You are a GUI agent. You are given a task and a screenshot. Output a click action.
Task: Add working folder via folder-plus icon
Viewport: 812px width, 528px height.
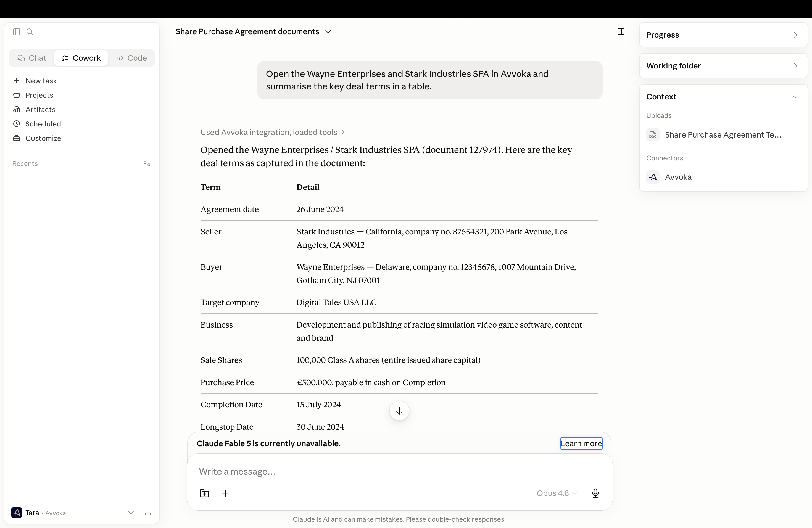click(204, 493)
